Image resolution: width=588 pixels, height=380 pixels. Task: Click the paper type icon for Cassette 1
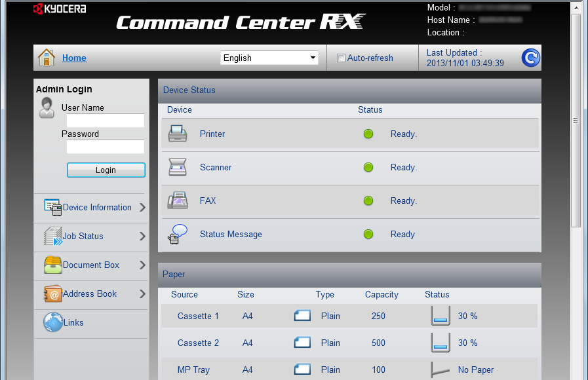pyautogui.click(x=302, y=316)
